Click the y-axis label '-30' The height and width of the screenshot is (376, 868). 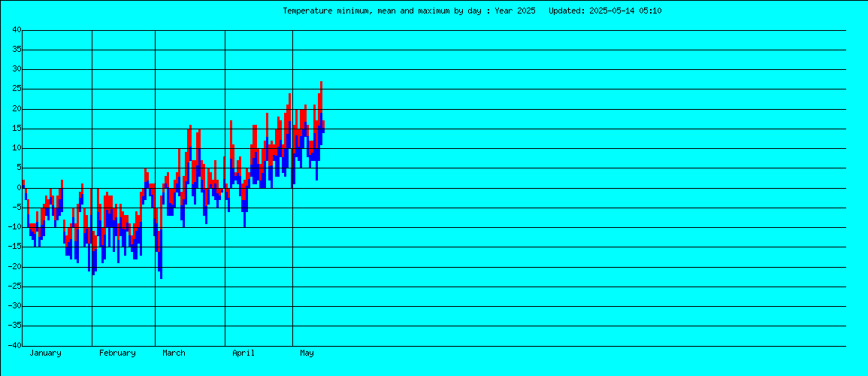coord(14,306)
